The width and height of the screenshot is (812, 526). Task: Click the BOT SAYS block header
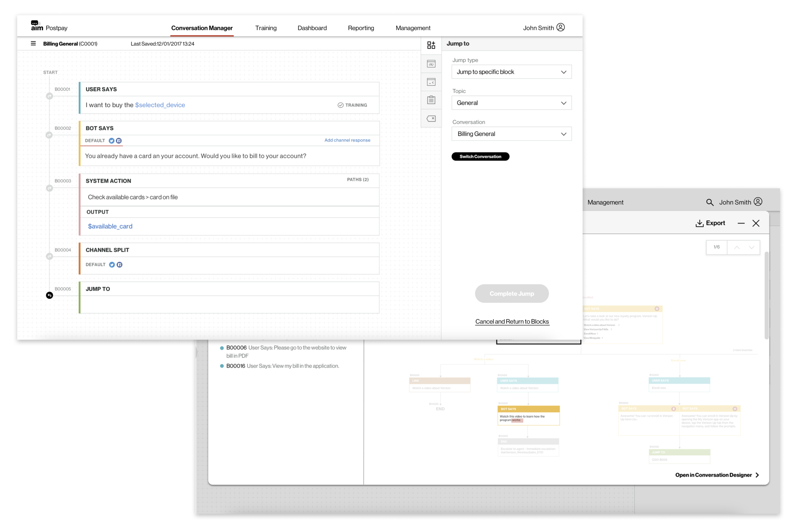(x=229, y=128)
